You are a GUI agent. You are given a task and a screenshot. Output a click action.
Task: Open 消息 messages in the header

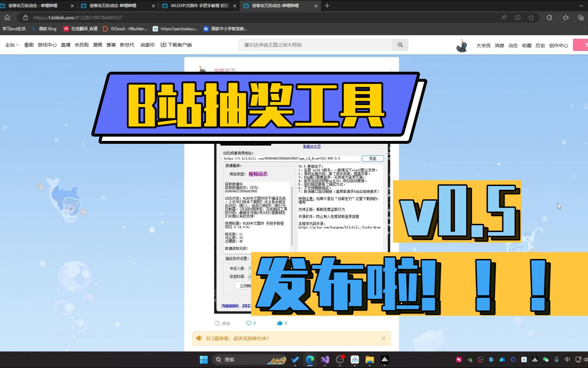(500, 45)
